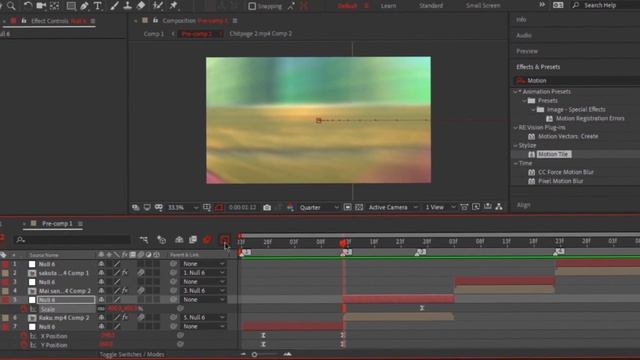The width and height of the screenshot is (640, 360).
Task: Open the Align panel
Action: click(x=523, y=205)
